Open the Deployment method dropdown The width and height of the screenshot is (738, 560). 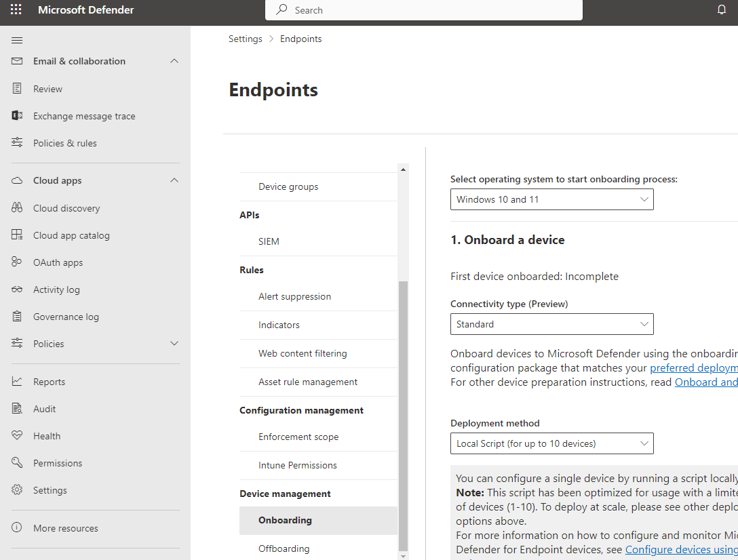click(x=551, y=443)
